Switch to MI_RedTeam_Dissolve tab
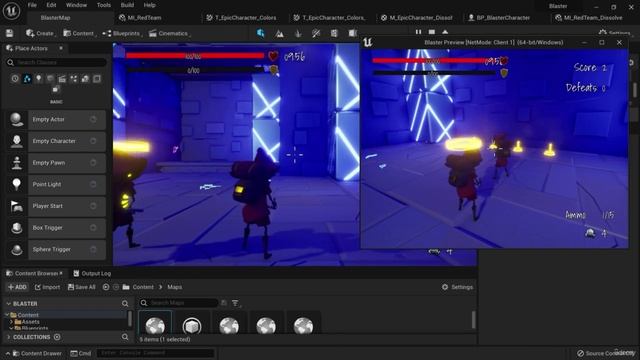 (x=589, y=18)
